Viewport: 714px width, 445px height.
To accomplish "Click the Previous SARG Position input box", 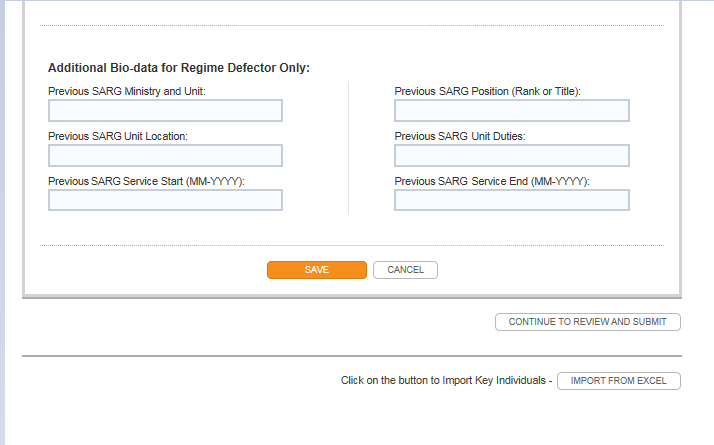I will click(x=511, y=110).
